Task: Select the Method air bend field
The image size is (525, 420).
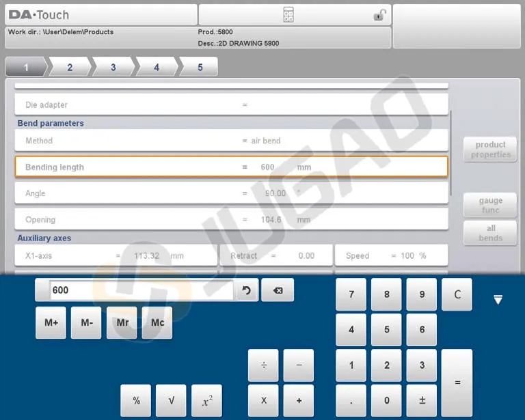Action: click(x=231, y=141)
